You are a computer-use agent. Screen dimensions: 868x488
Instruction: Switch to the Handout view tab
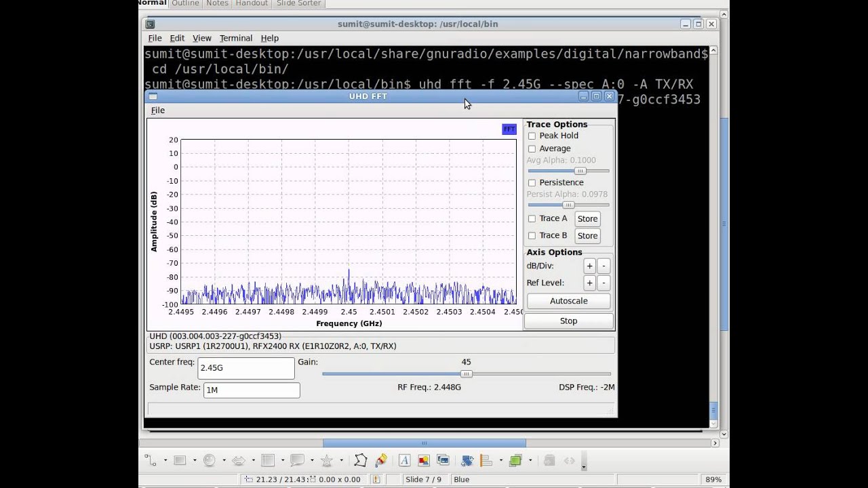[x=252, y=3]
